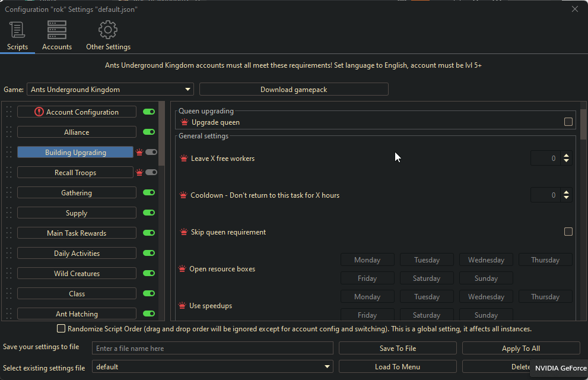Open Other Settings gear icon
588x380 pixels.
pos(108,30)
